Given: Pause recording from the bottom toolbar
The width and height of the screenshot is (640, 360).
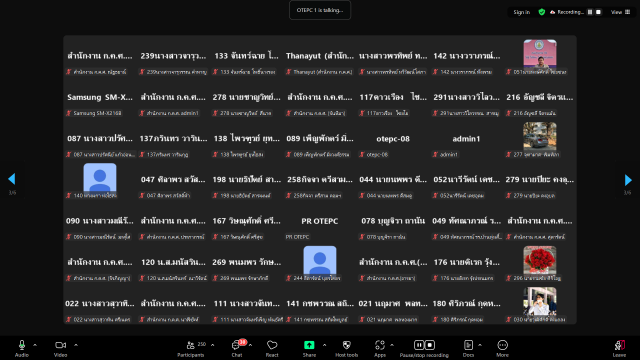Looking at the screenshot, I should [x=419, y=345].
